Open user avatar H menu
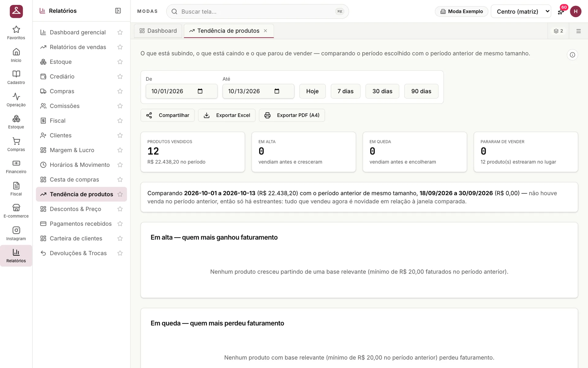 coord(576,11)
